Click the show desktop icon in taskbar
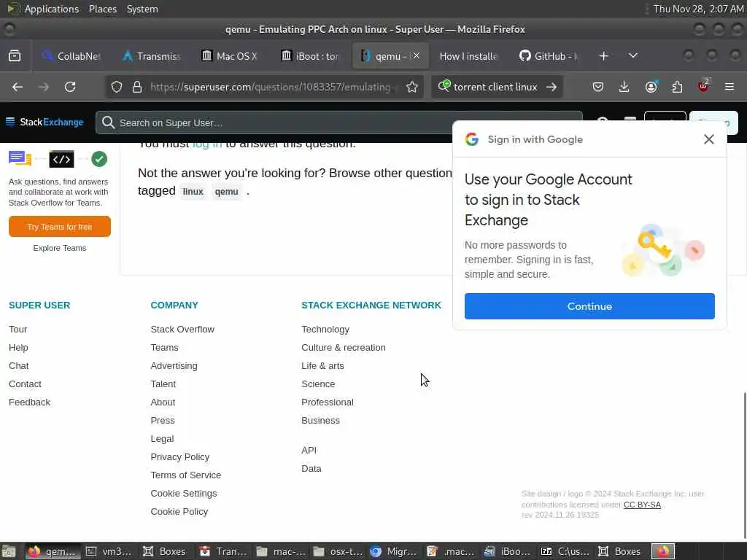Image resolution: width=747 pixels, height=560 pixels. [8, 551]
